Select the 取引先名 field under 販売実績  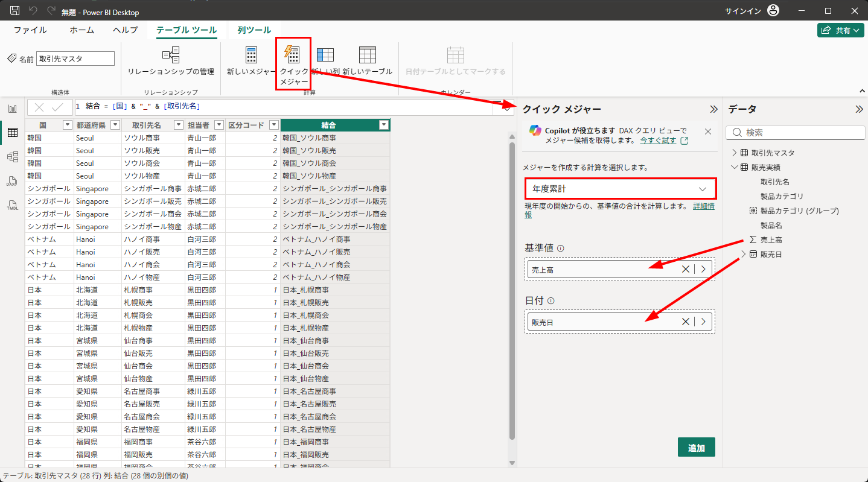point(774,182)
